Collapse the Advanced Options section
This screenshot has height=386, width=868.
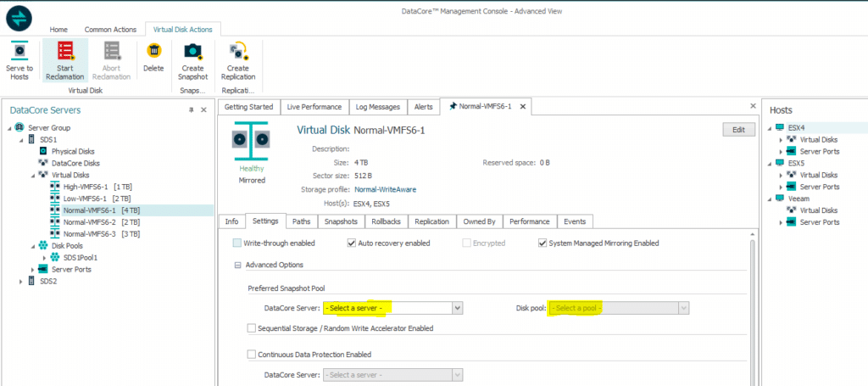(237, 266)
